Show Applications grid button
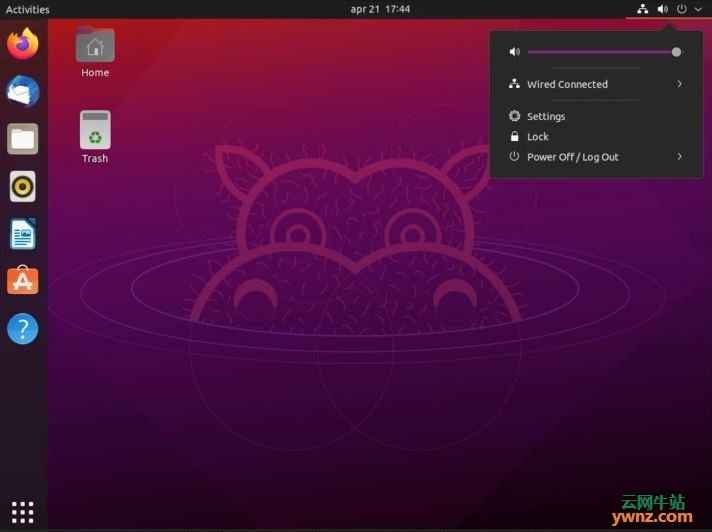 click(x=23, y=512)
